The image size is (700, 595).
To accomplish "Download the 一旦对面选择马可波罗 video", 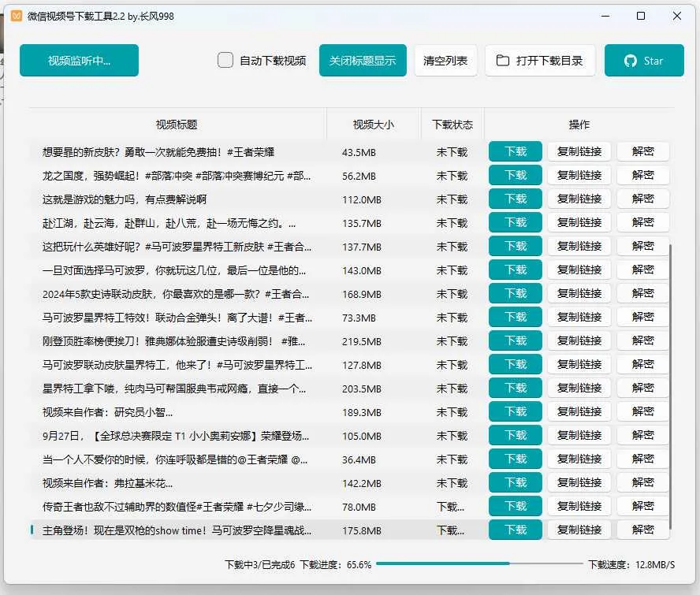I will [516, 270].
